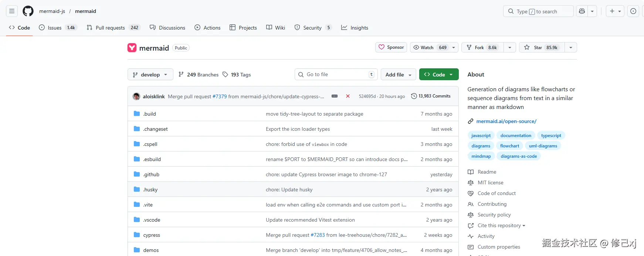Screen dimensions: 644x256
Task: Open the .husky folder
Action: tap(150, 190)
